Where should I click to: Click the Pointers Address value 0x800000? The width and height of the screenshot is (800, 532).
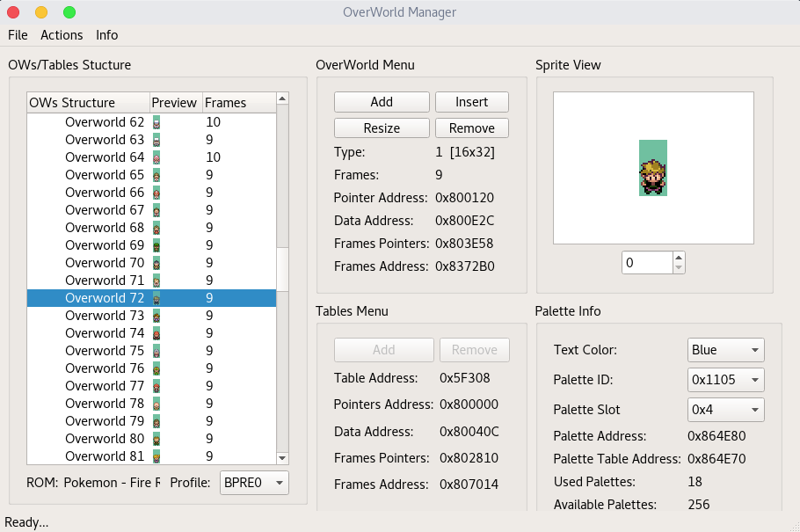pos(469,404)
